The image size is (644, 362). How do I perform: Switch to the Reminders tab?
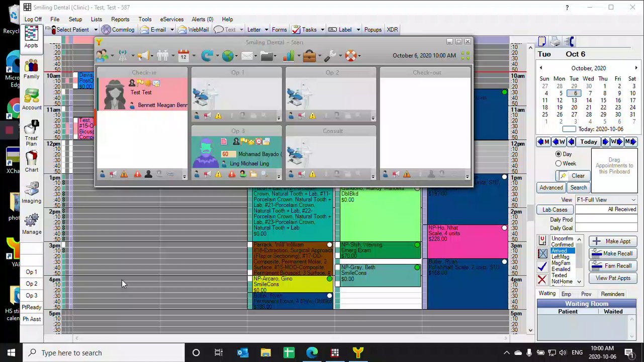point(612,294)
